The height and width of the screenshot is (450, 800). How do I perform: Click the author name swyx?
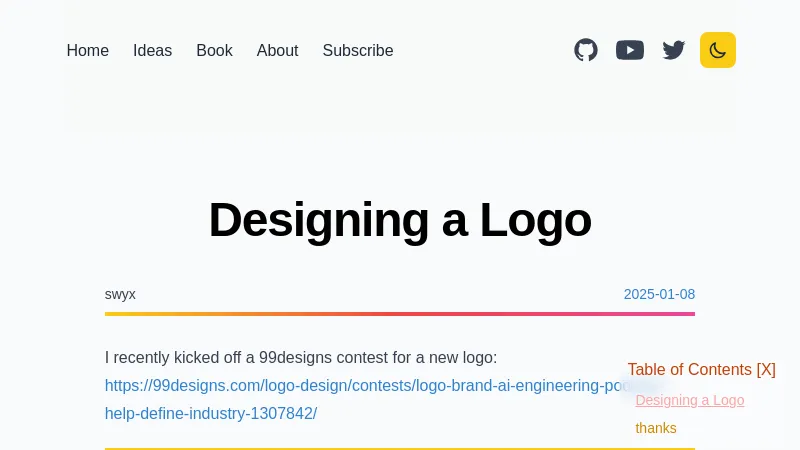click(x=120, y=294)
